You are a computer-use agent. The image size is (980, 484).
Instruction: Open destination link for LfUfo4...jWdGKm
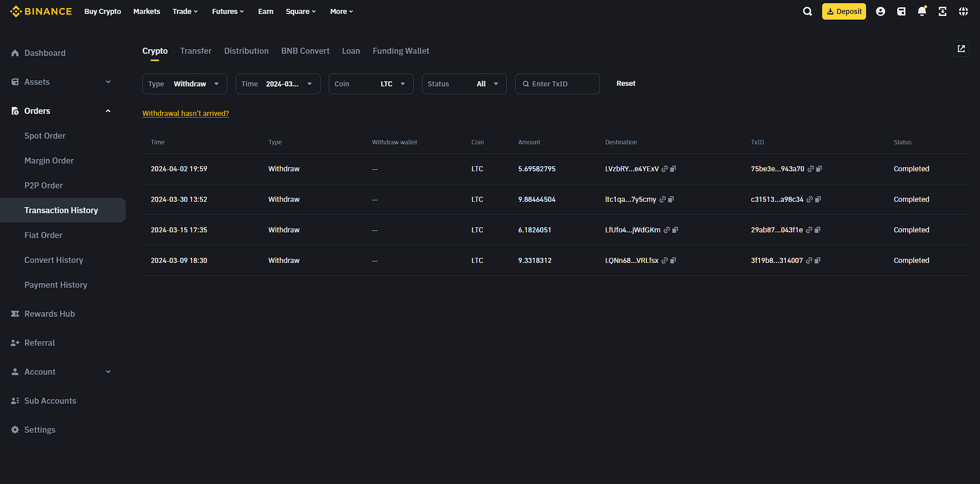pos(667,230)
